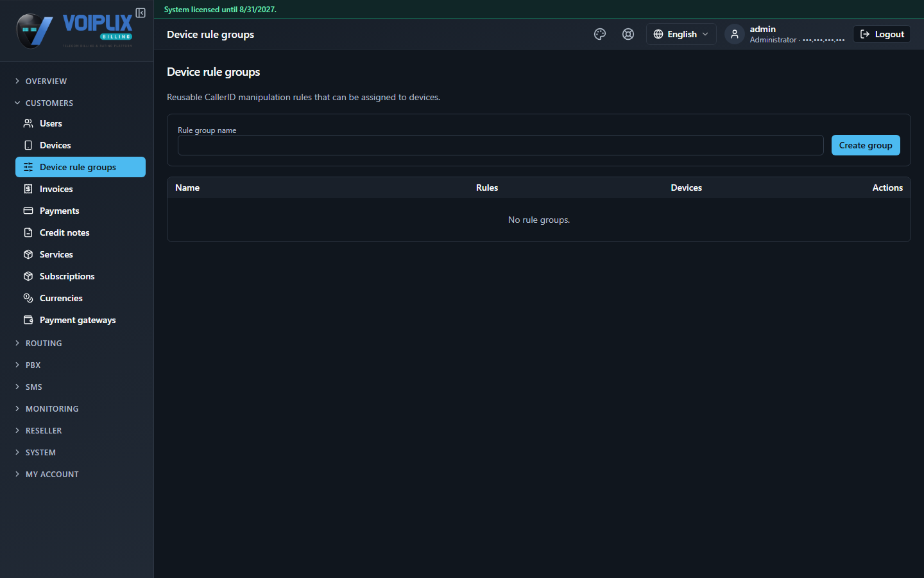The image size is (924, 578).
Task: Open Subscriptions in the sidebar
Action: [80, 276]
